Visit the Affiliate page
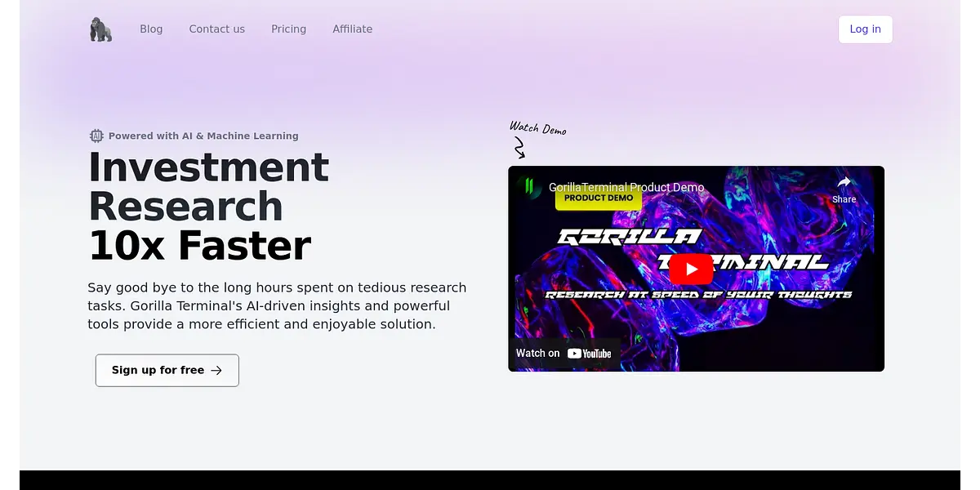This screenshot has width=980, height=490. [352, 29]
